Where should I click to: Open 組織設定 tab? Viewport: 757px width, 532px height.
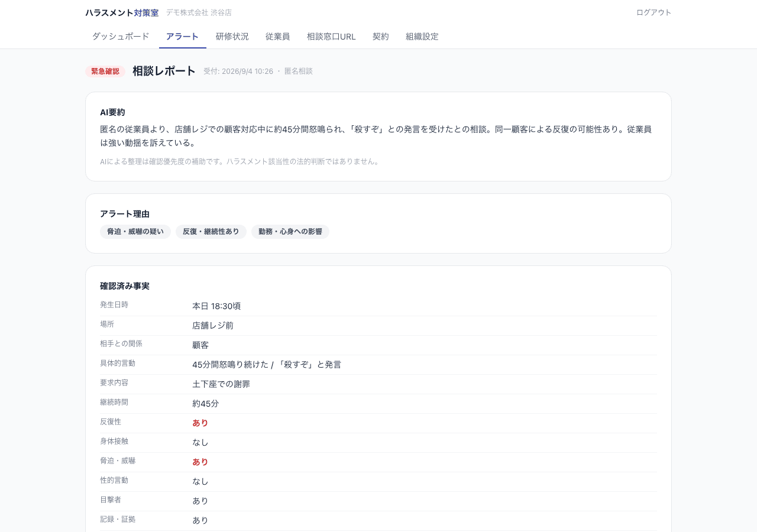[x=422, y=37]
